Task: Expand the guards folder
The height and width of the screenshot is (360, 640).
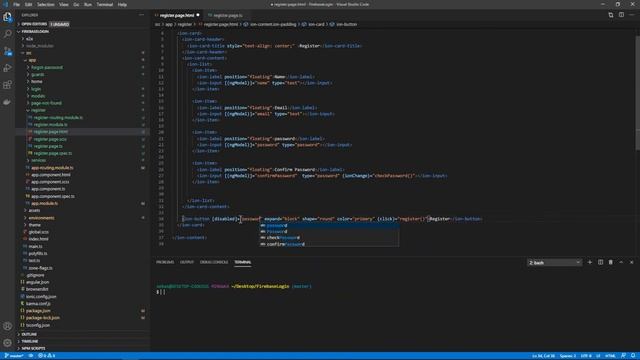Action: (x=38, y=75)
